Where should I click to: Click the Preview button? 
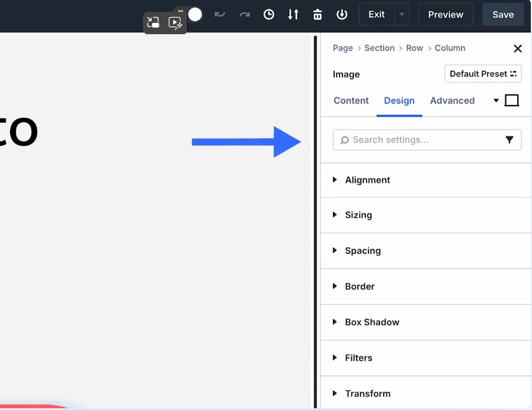click(445, 15)
